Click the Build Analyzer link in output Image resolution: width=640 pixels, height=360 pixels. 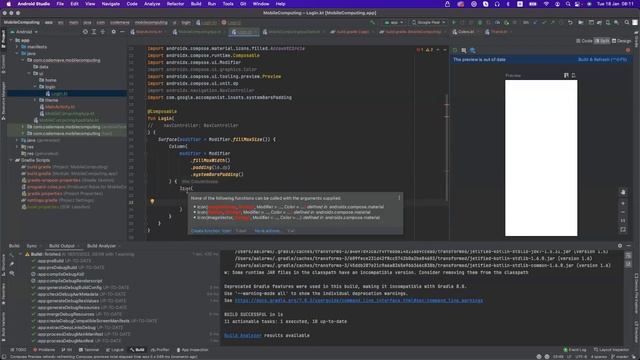pyautogui.click(x=243, y=336)
